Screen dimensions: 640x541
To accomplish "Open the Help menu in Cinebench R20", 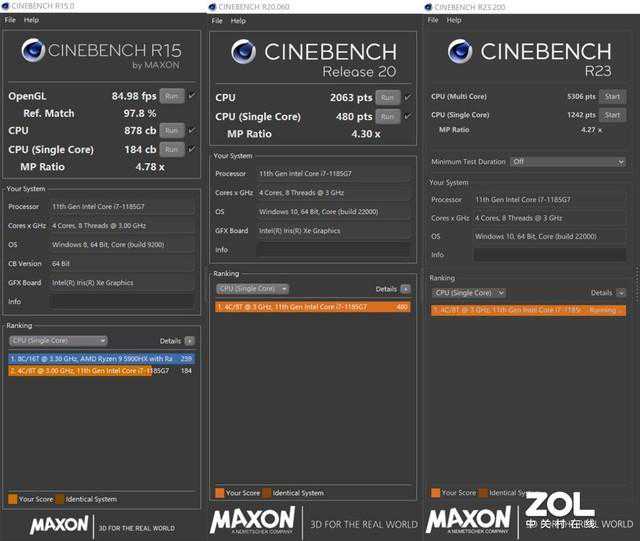I will pos(238,20).
